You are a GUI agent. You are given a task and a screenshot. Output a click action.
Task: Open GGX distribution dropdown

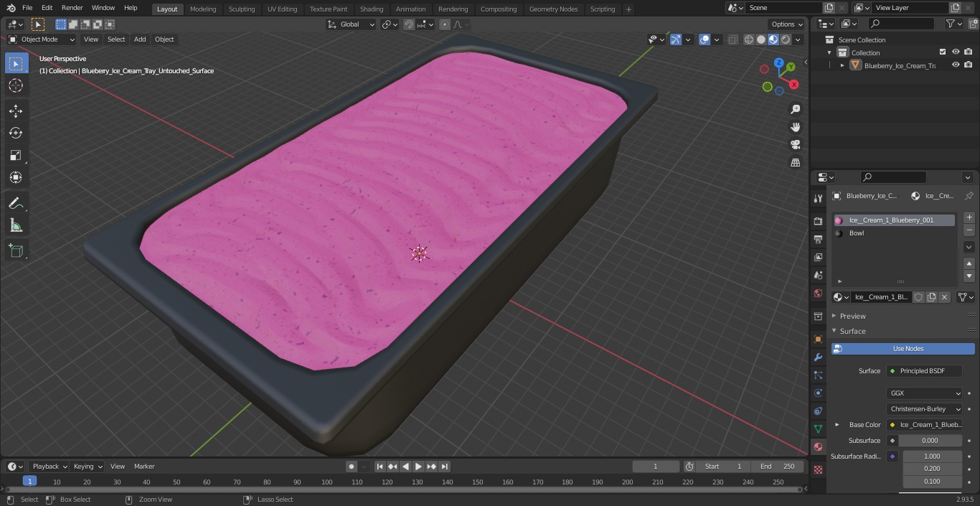pyautogui.click(x=924, y=393)
